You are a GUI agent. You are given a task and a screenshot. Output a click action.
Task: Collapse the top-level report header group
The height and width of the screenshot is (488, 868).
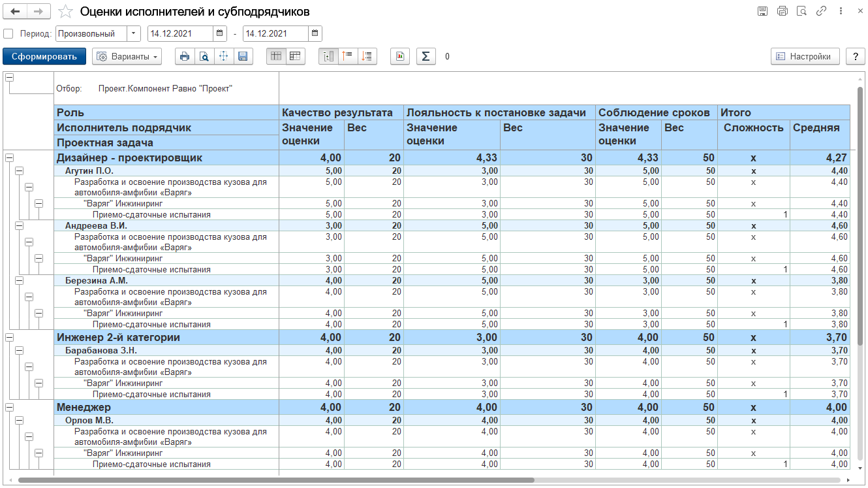[x=9, y=78]
